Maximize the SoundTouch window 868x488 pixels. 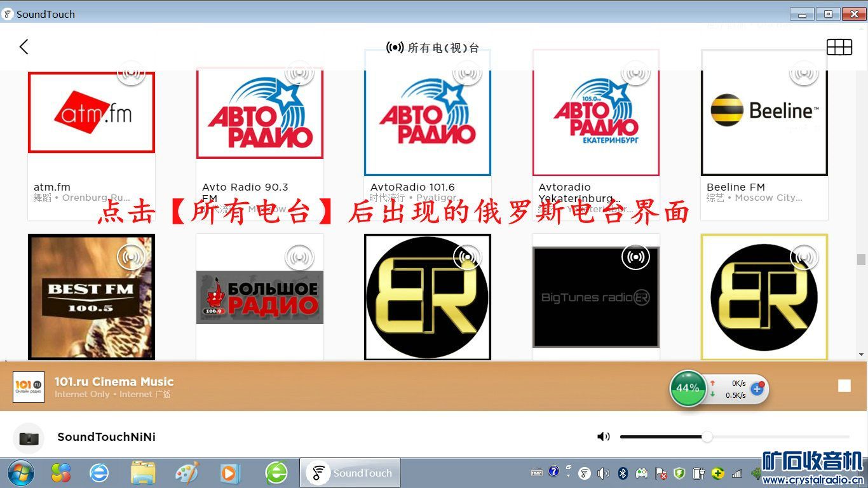point(828,13)
